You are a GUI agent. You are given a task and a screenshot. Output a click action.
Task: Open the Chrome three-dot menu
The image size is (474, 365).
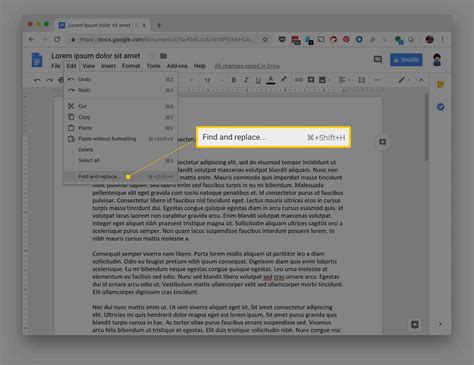click(x=443, y=39)
